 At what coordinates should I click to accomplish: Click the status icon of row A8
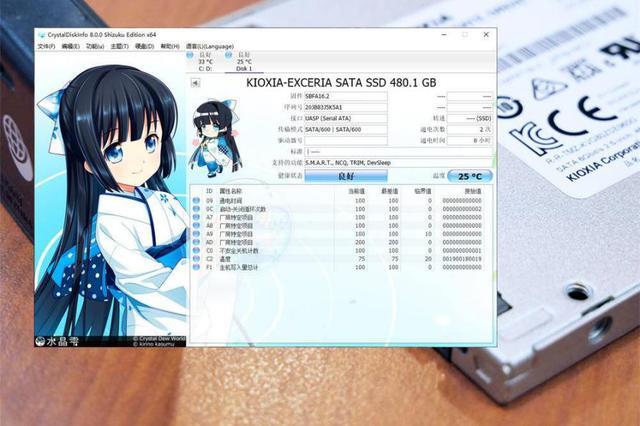click(x=196, y=225)
